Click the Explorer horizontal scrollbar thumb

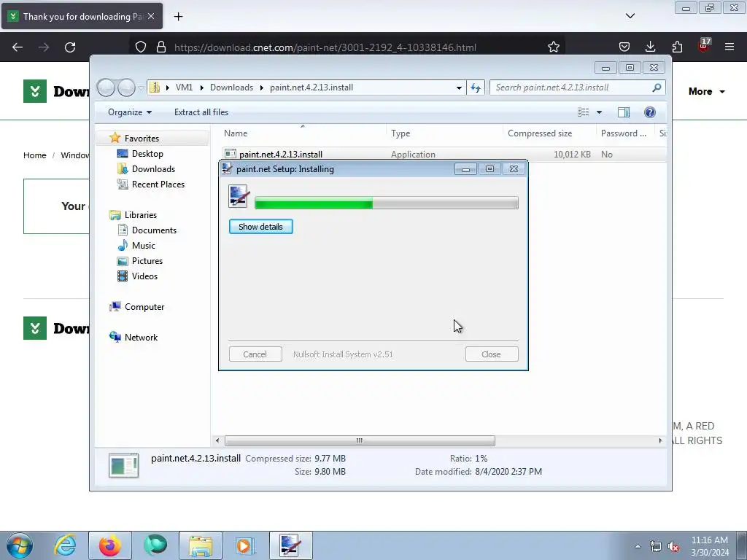pyautogui.click(x=360, y=441)
